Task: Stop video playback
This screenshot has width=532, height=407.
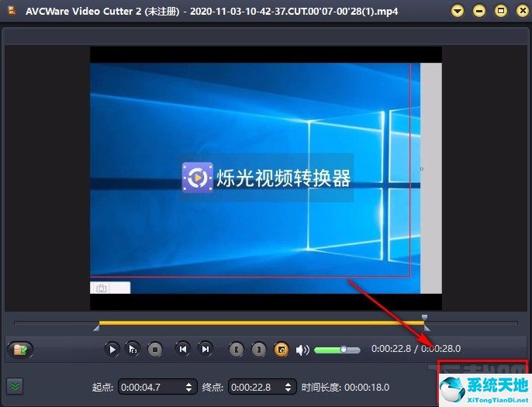Action: tap(155, 350)
